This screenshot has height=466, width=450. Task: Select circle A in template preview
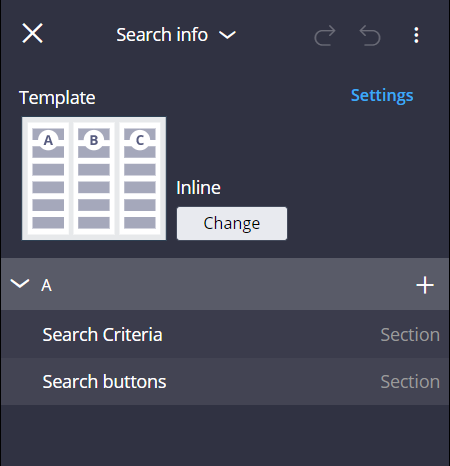[48, 140]
